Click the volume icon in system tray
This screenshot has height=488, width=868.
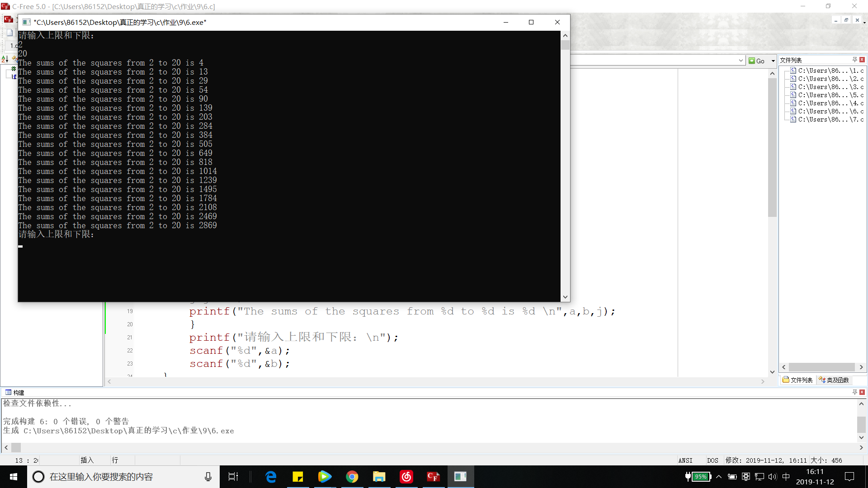click(772, 477)
